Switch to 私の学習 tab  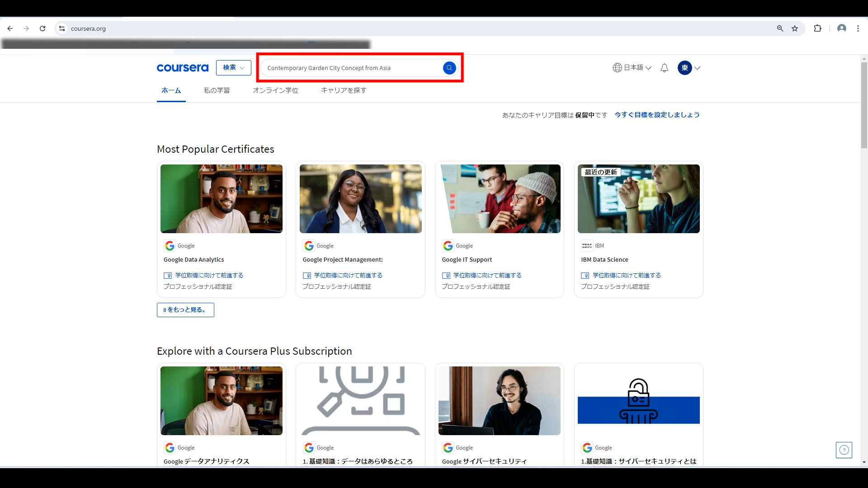(217, 90)
